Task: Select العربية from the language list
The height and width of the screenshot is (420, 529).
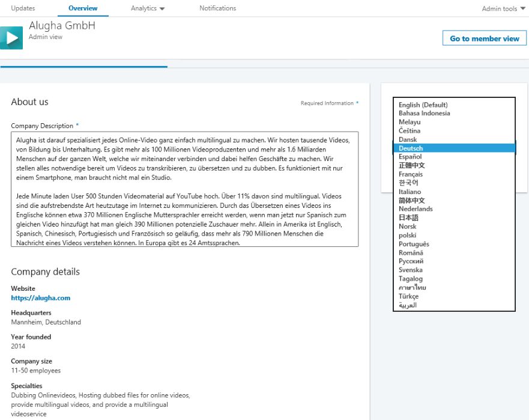Action: 454,305
